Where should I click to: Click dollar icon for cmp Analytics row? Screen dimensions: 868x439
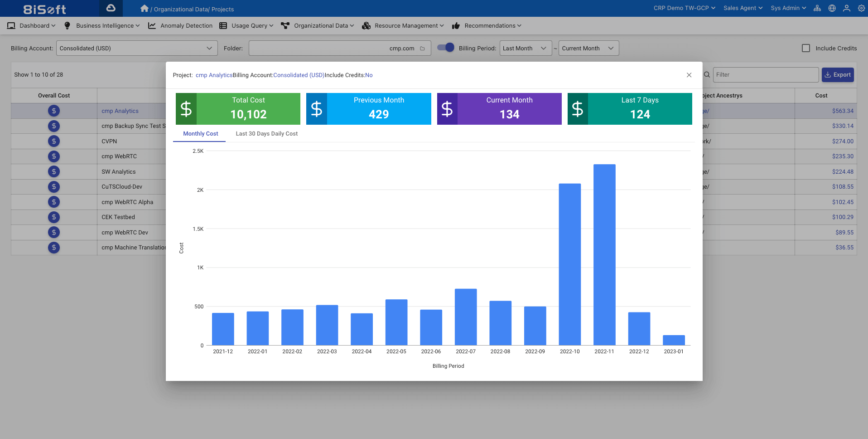54,111
